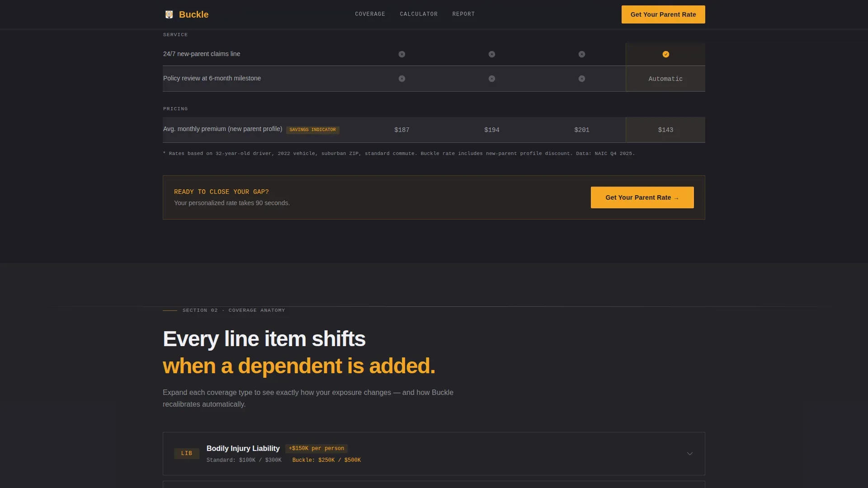Click second X icon in 24/7 claims row
The height and width of the screenshot is (488, 868).
[x=491, y=54]
